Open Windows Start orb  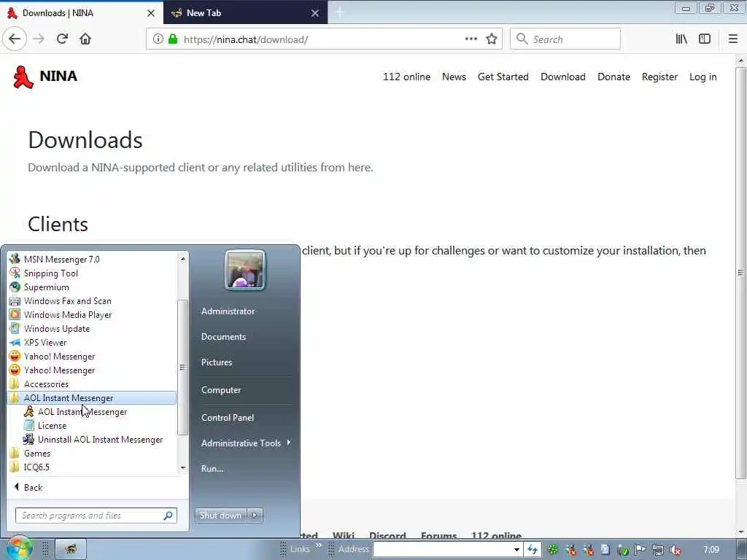pyautogui.click(x=19, y=548)
